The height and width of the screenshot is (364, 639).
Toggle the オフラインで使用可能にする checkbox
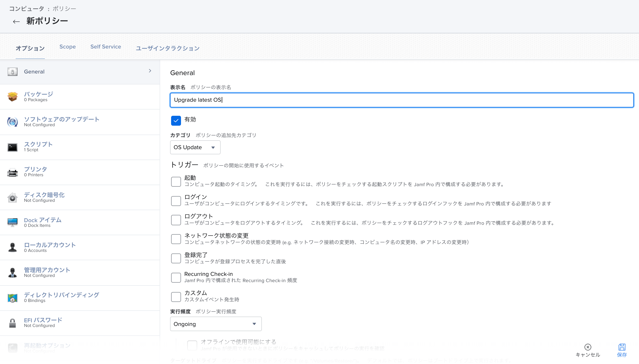point(192,345)
